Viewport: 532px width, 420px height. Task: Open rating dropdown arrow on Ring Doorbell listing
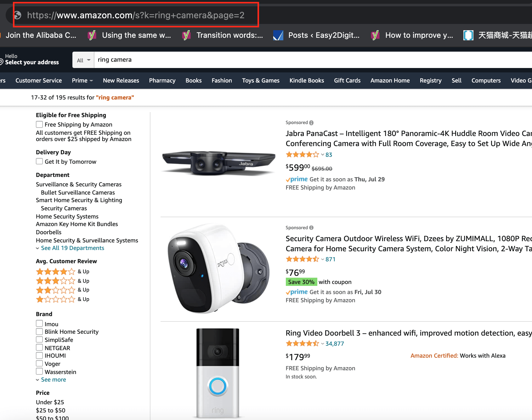coord(323,343)
